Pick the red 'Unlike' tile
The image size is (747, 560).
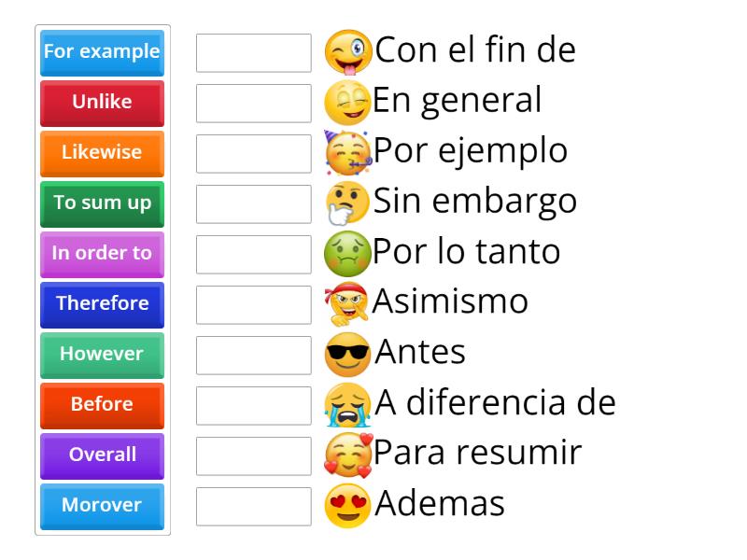(x=103, y=103)
